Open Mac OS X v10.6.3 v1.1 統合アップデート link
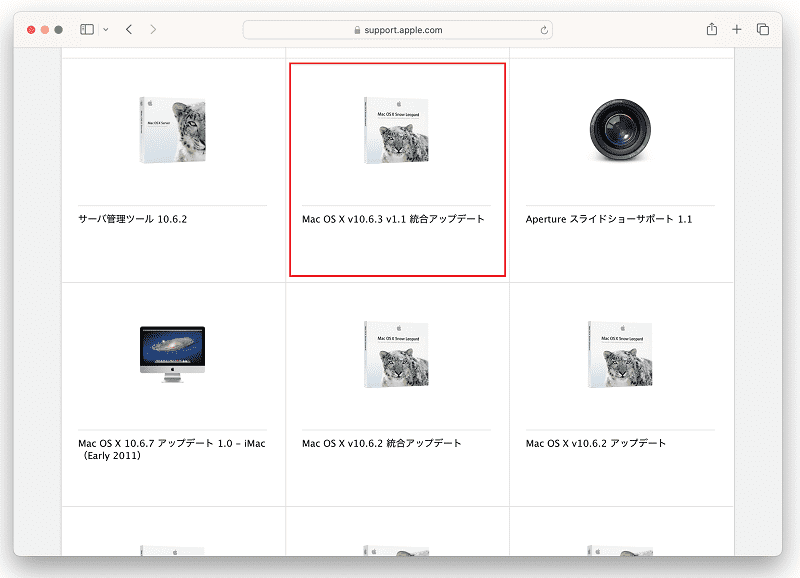Screen dimensions: 800x578 click(393, 219)
